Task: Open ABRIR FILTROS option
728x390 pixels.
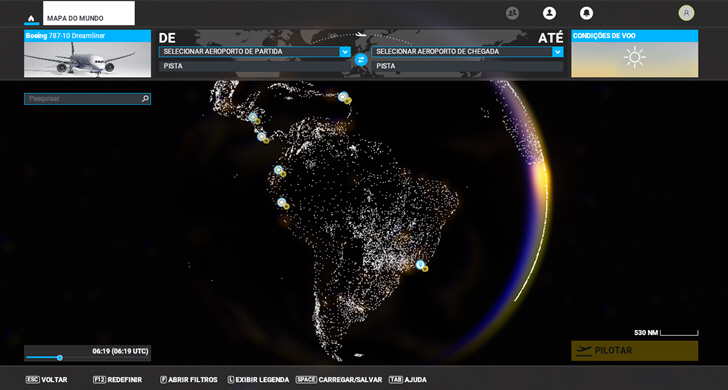Action: (x=189, y=380)
